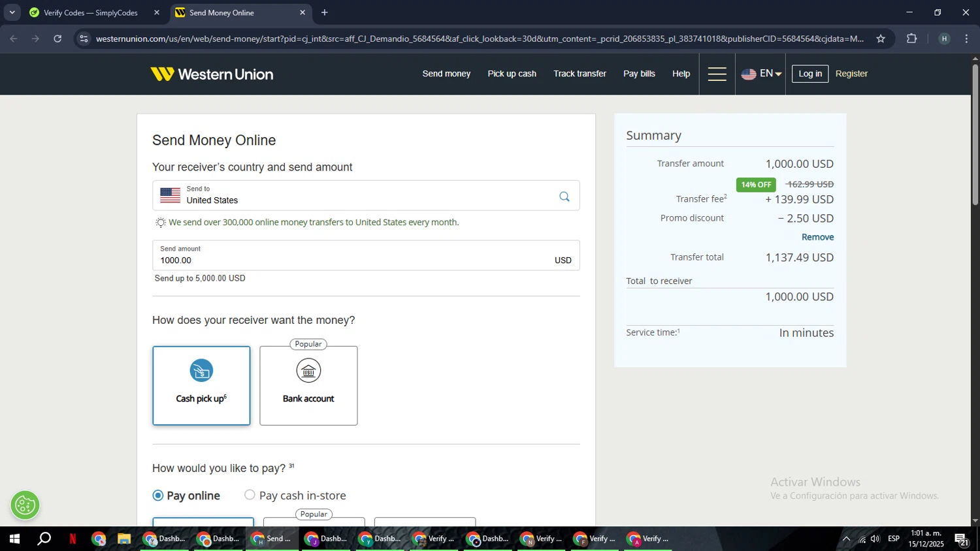This screenshot has height=551, width=980.
Task: Choose Cash pick up delivery option
Action: click(201, 386)
